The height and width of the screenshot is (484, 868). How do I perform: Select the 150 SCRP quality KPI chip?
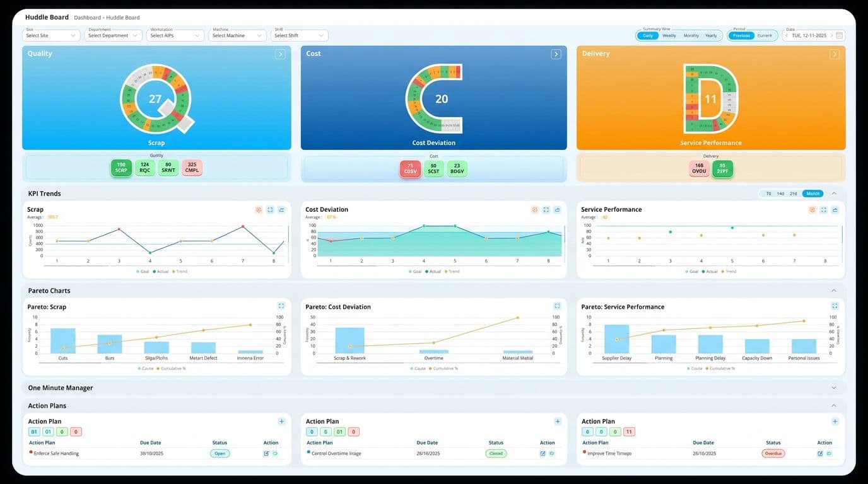[x=122, y=168]
